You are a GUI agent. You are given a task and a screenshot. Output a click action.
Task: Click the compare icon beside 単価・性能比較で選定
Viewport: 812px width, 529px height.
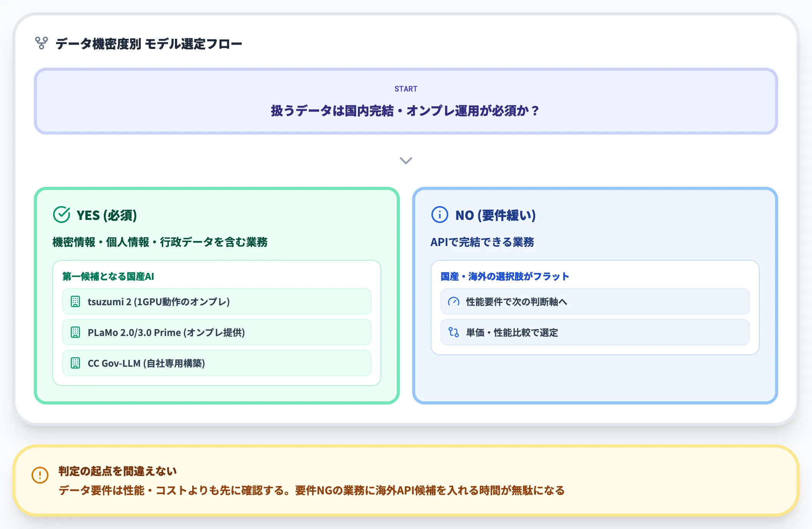pyautogui.click(x=454, y=332)
